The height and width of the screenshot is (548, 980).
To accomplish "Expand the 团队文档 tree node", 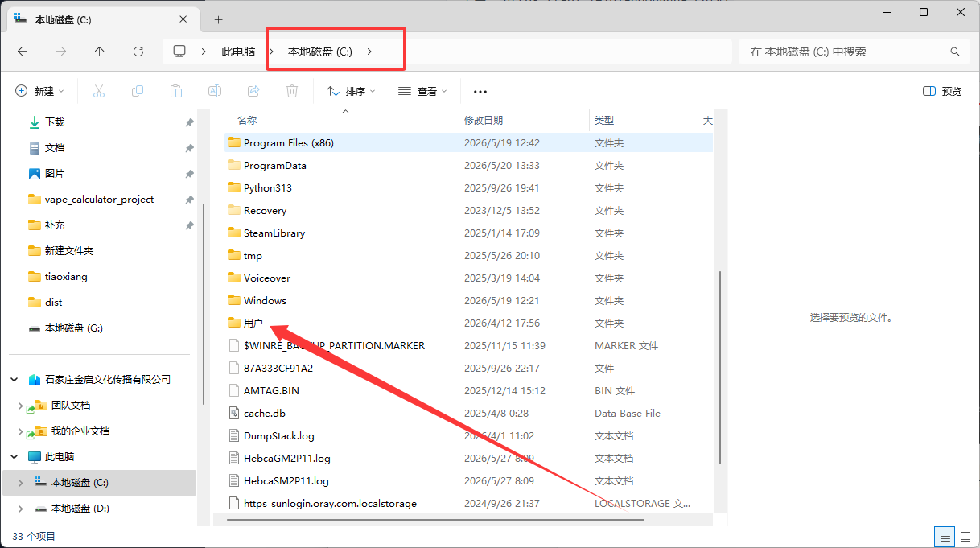I will (20, 406).
